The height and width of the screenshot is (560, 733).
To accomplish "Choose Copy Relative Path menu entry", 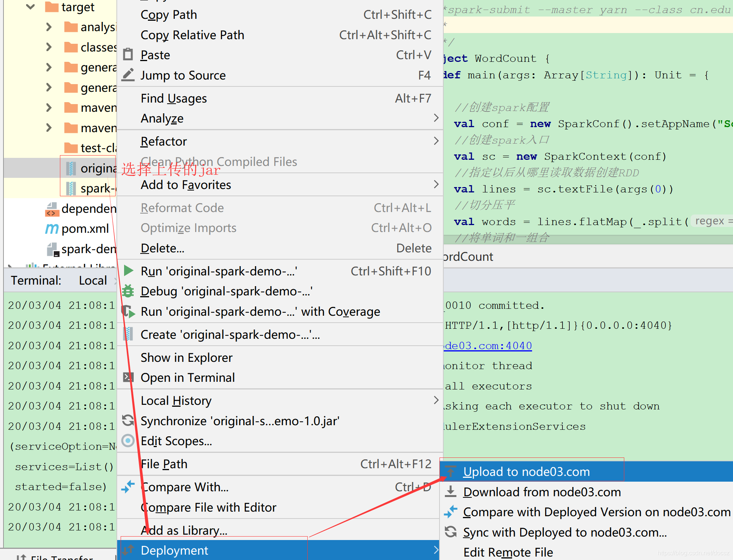I will pyautogui.click(x=280, y=35).
